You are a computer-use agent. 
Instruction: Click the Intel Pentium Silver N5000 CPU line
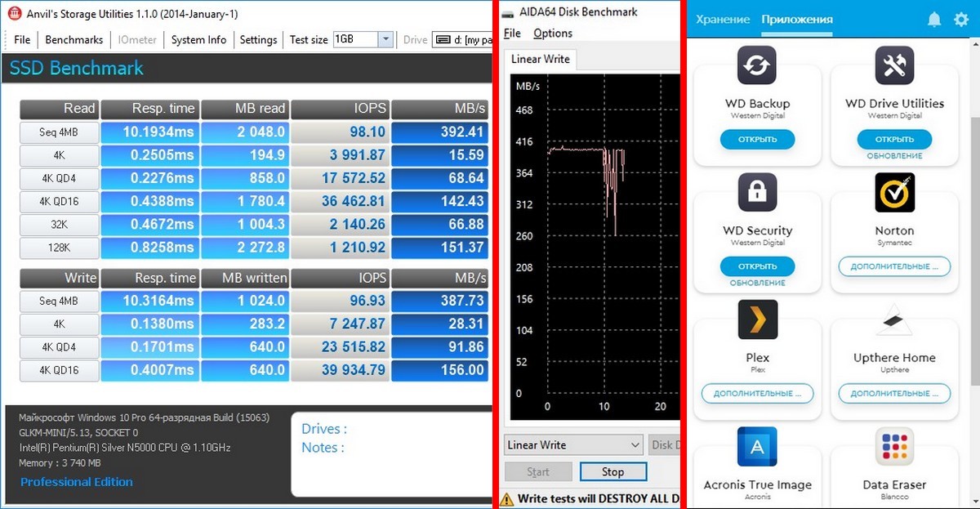click(125, 448)
